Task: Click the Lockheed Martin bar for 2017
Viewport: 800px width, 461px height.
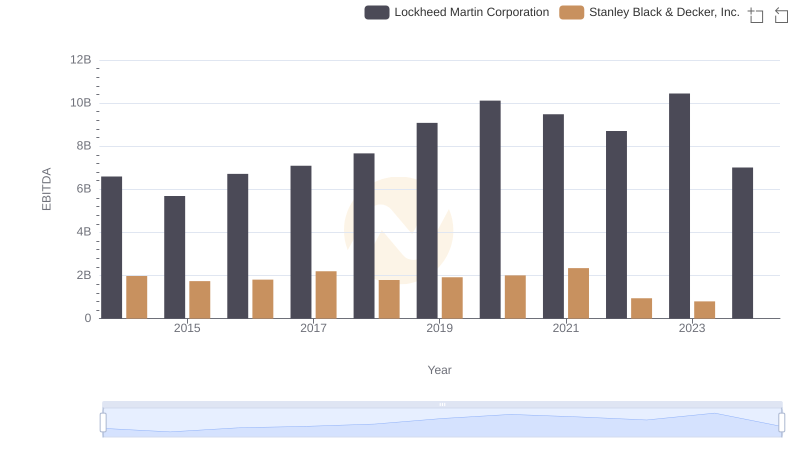Action: [301, 242]
